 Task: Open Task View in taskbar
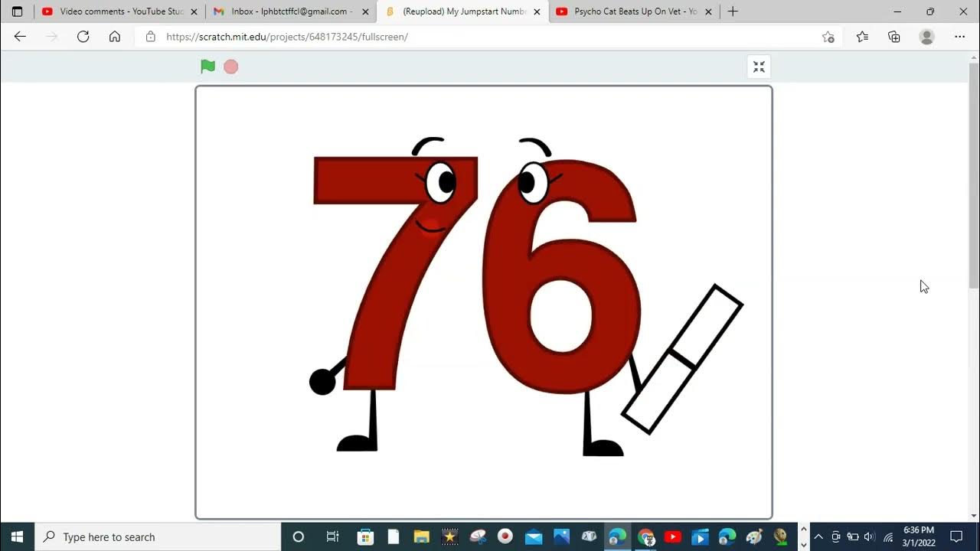tap(332, 536)
